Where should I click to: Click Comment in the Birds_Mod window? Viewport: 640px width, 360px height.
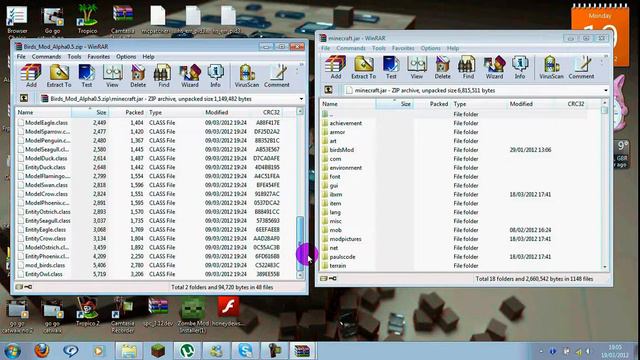click(277, 76)
